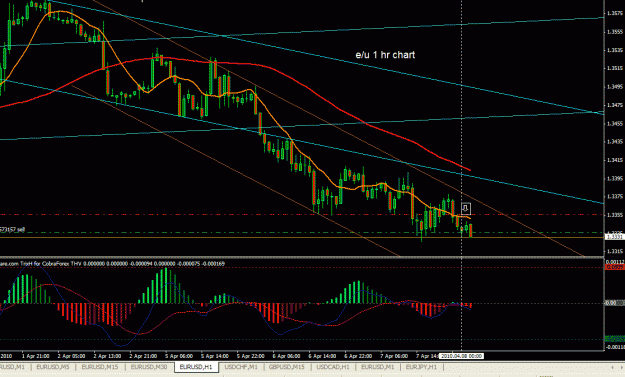
Task: Open the EURUSD,M30 chart tab
Action: point(149,367)
